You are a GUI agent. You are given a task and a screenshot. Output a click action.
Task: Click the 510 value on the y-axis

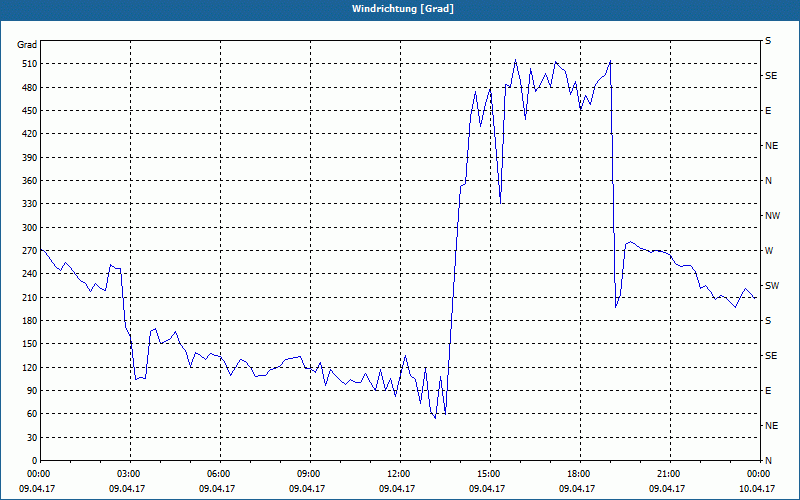(29, 64)
